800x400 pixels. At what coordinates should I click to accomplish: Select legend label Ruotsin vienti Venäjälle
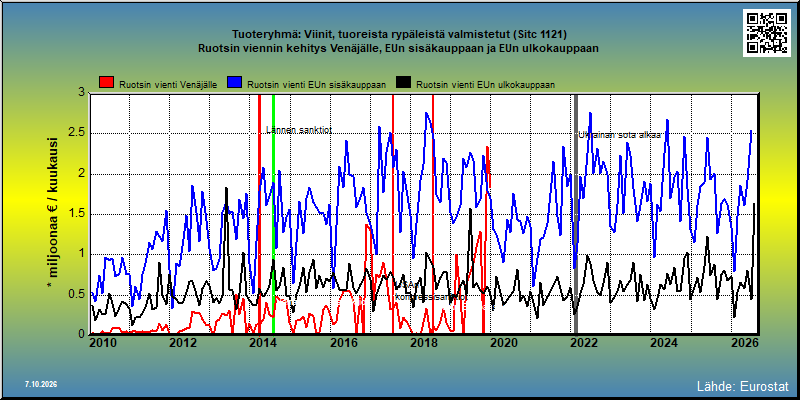click(x=168, y=85)
